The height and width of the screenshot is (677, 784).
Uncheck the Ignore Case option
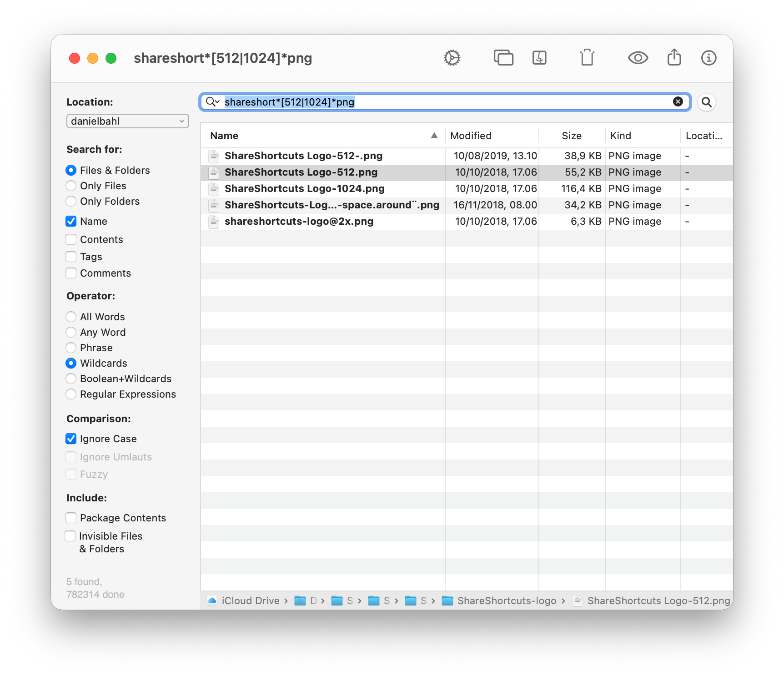click(x=71, y=439)
